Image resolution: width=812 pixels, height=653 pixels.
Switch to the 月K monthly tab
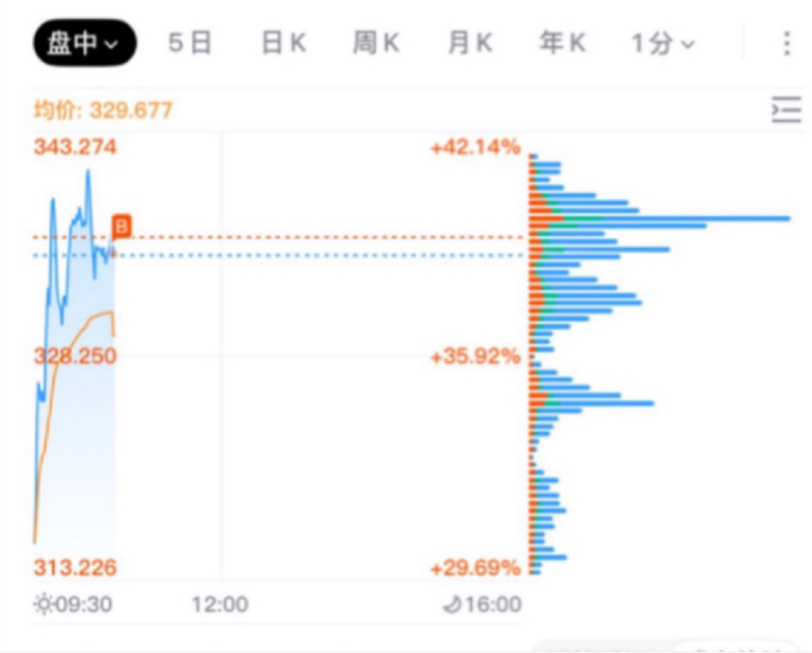(470, 43)
